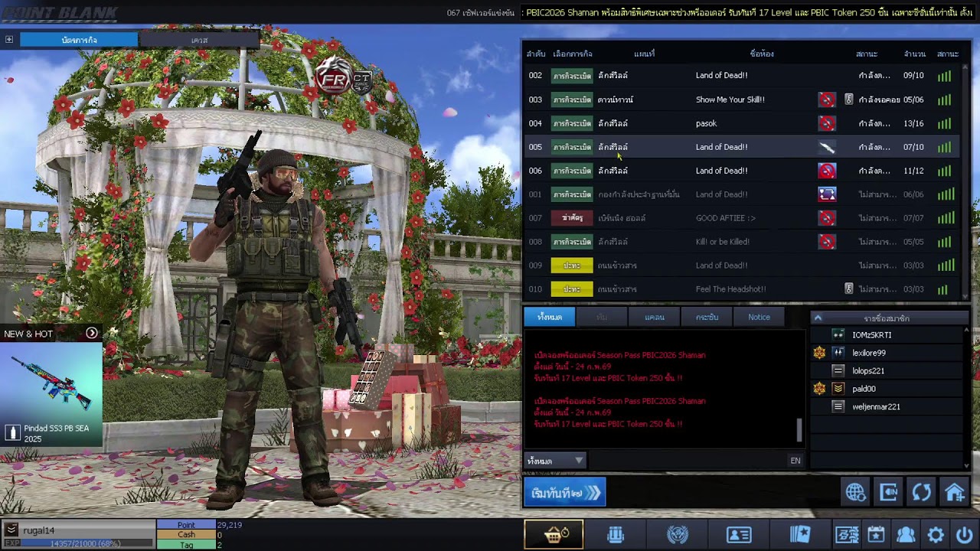Image resolution: width=980 pixels, height=551 pixels.
Task: Click the gold medal beside pald00
Action: (819, 389)
